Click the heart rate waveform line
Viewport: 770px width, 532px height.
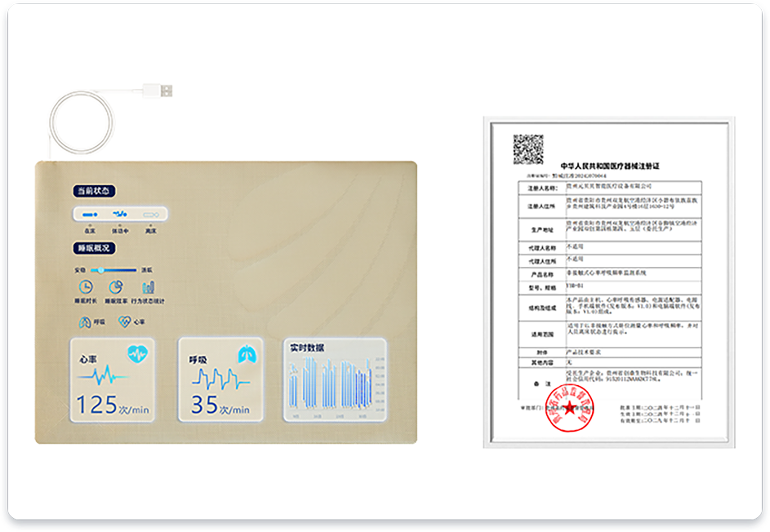click(x=103, y=376)
